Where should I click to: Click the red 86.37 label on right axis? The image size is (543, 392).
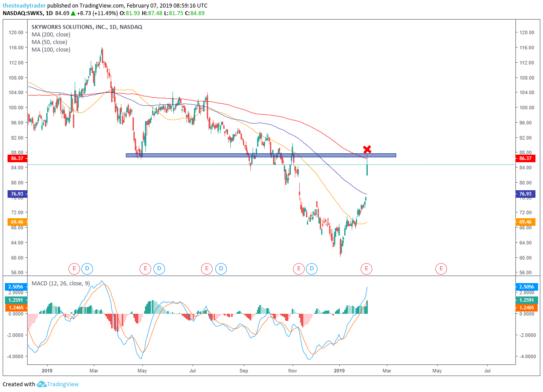click(x=525, y=158)
